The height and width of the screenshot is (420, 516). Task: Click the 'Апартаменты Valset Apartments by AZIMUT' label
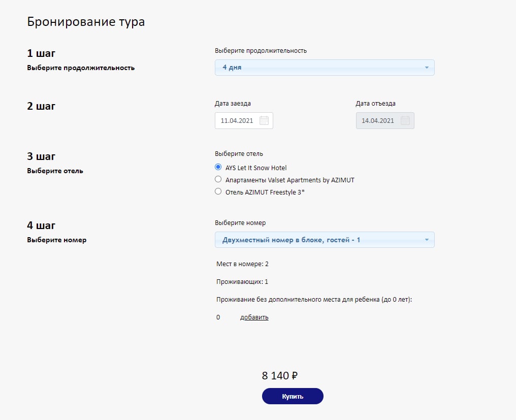point(290,180)
